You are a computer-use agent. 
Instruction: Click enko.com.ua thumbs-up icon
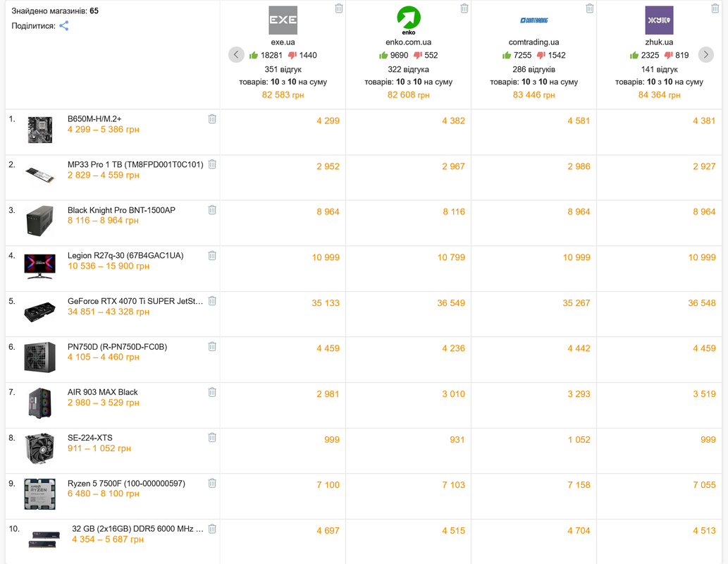click(383, 55)
